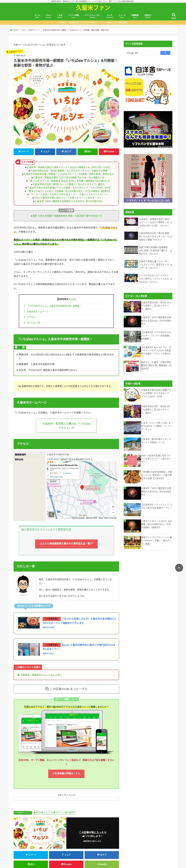Jump to index item 久留米市ホームページ
Viewport: 186px width, 868px height.
38,312
